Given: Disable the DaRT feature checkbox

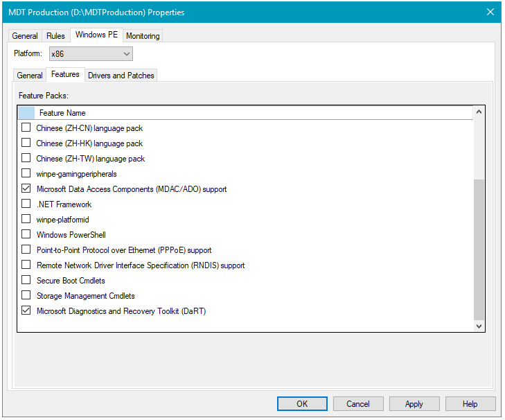Looking at the screenshot, I should point(26,311).
